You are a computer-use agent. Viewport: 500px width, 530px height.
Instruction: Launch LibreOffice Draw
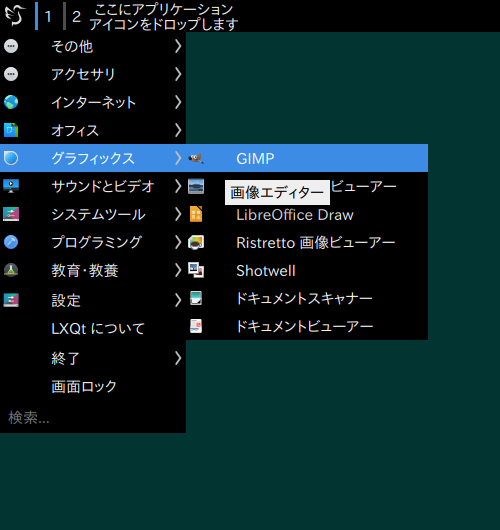point(307,214)
